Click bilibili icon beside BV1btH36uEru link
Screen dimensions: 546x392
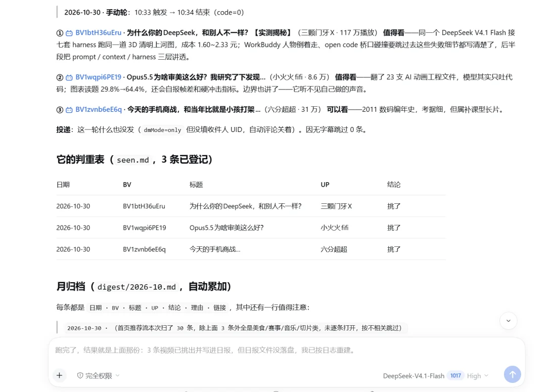[x=69, y=33]
